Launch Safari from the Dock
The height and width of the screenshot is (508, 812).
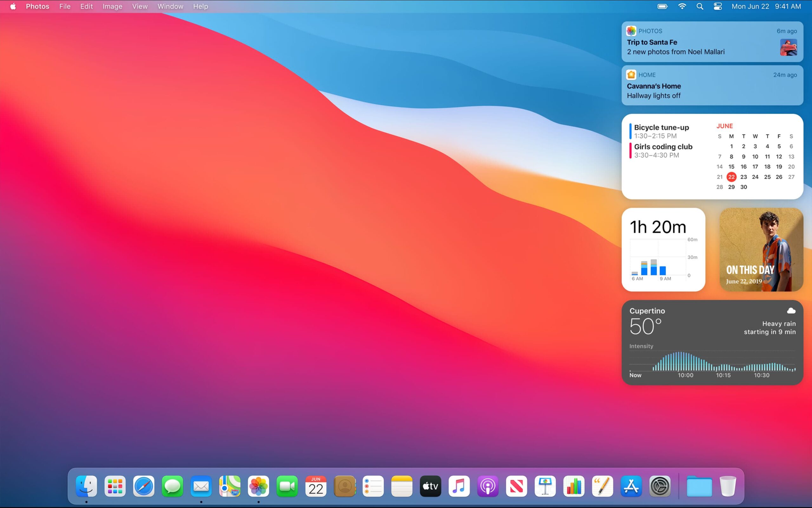pos(144,486)
